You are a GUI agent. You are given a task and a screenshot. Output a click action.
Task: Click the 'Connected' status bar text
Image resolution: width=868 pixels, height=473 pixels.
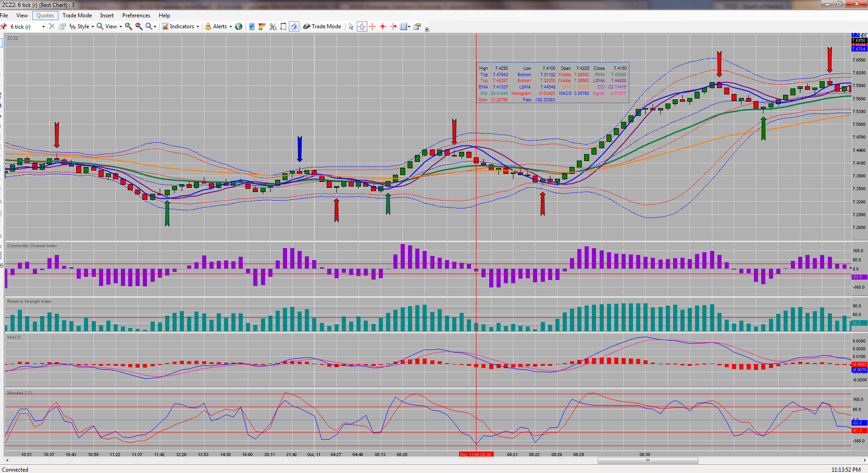pos(15,469)
